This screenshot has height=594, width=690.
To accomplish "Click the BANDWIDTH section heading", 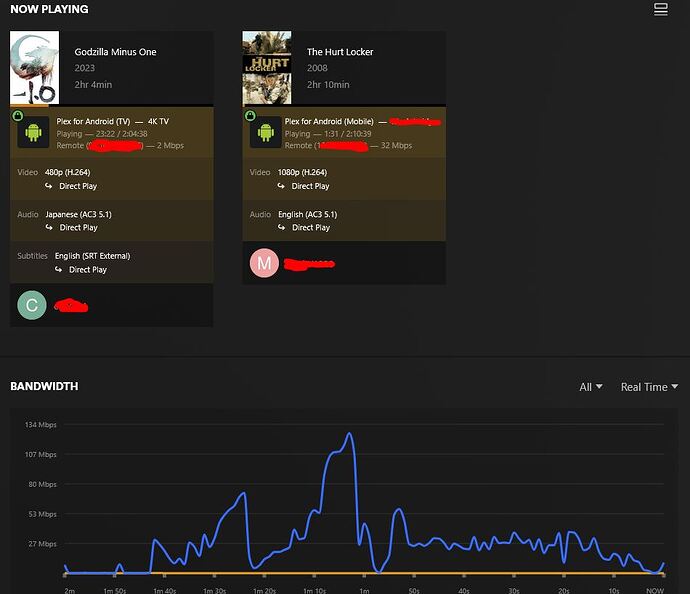I will pos(44,386).
